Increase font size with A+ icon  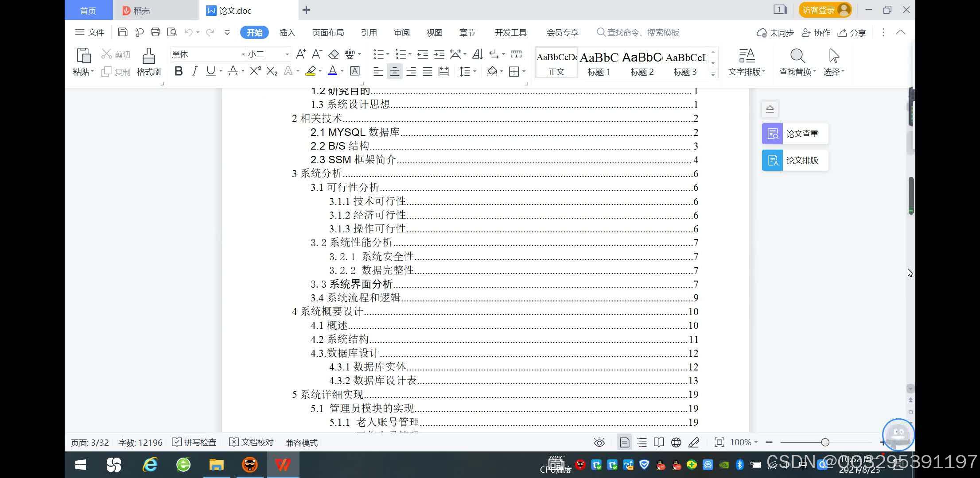coord(301,54)
